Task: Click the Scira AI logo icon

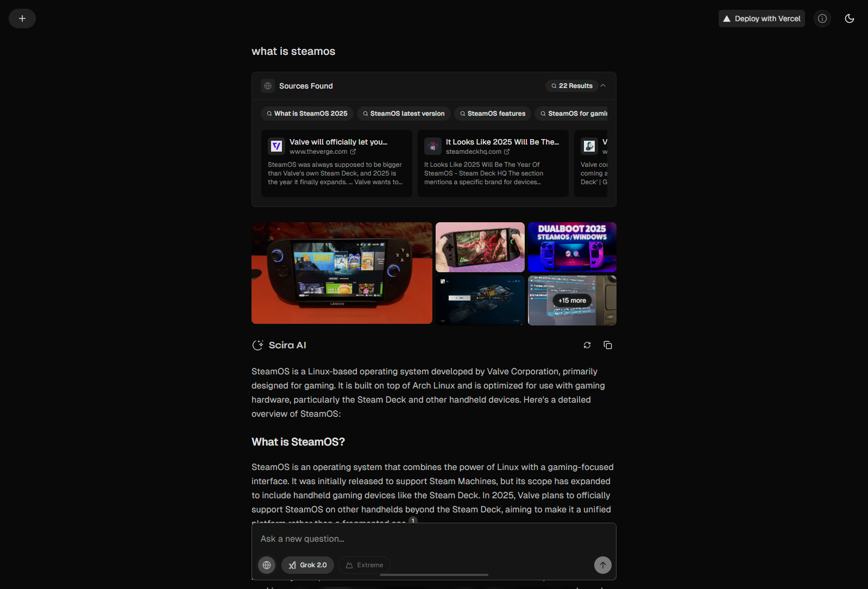Action: [x=258, y=345]
